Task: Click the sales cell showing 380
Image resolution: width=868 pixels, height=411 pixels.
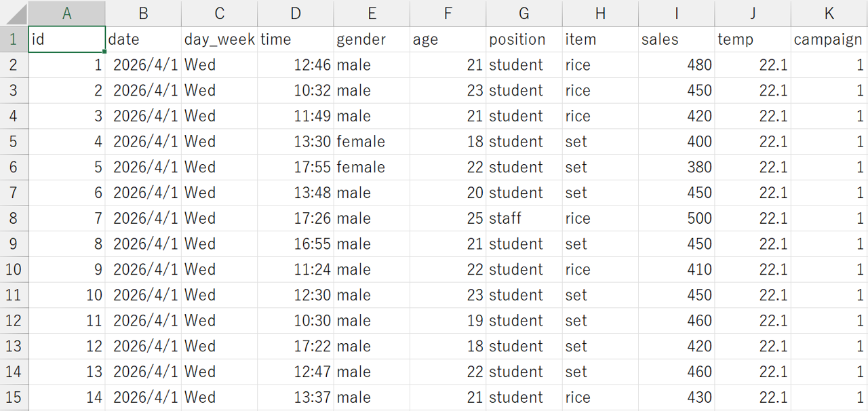Action: pyautogui.click(x=676, y=168)
